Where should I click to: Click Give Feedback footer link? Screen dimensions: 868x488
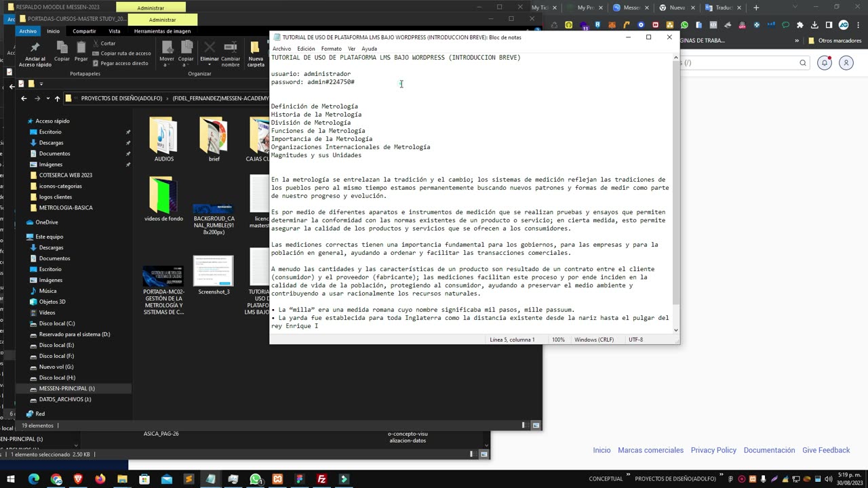click(826, 450)
